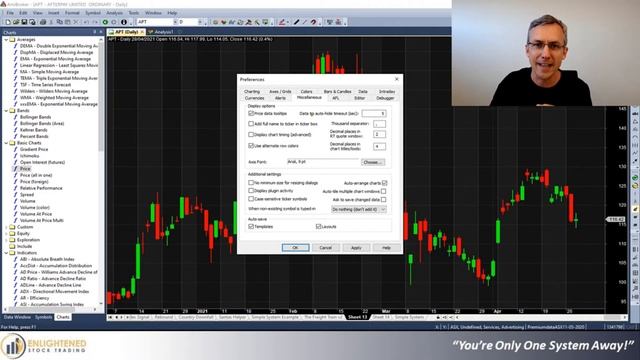Toggle Price data tooltips checkbox
This screenshot has width=640, height=360.
pos(251,113)
